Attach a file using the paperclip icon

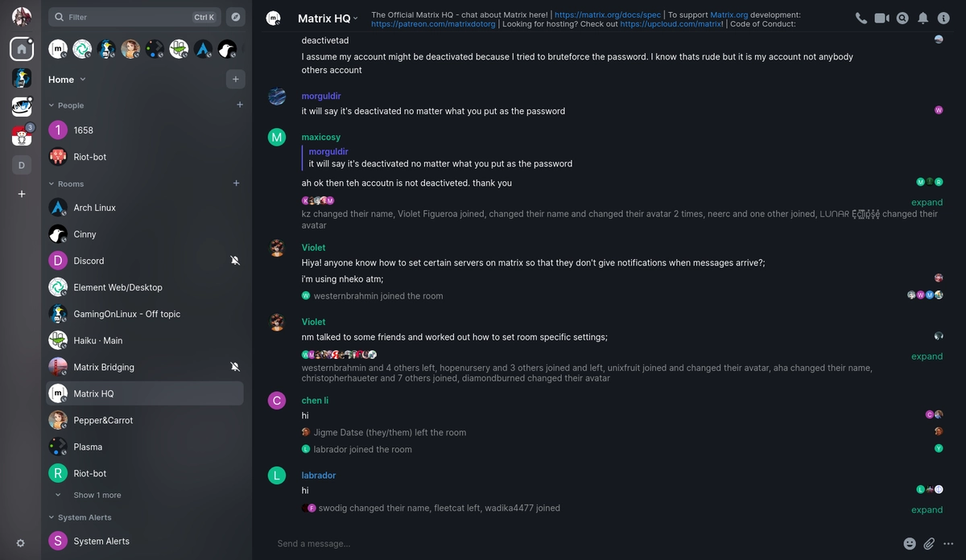[x=930, y=543]
